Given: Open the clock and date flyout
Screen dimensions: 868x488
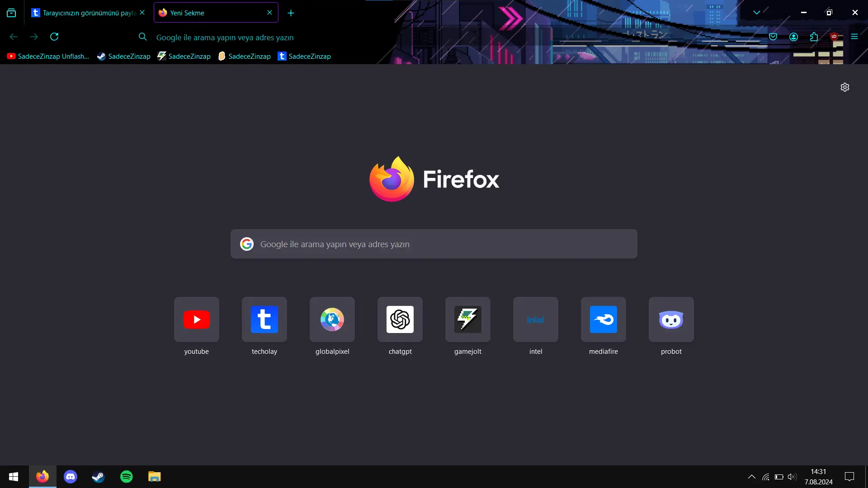Looking at the screenshot, I should pos(818,477).
